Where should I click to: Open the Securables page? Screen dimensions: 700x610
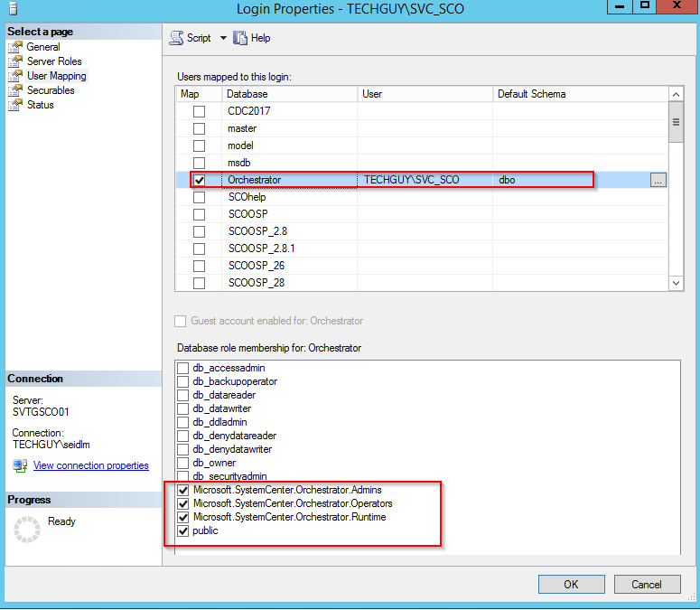pos(51,90)
